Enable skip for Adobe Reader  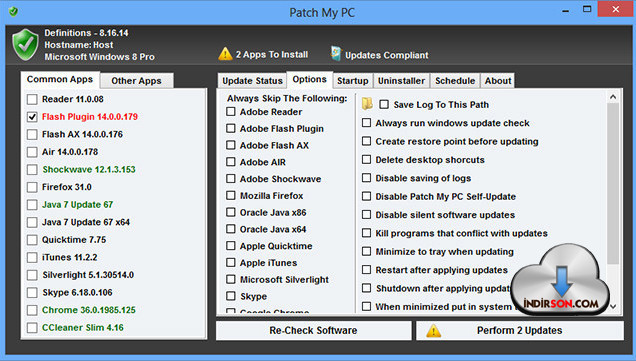coord(231,112)
